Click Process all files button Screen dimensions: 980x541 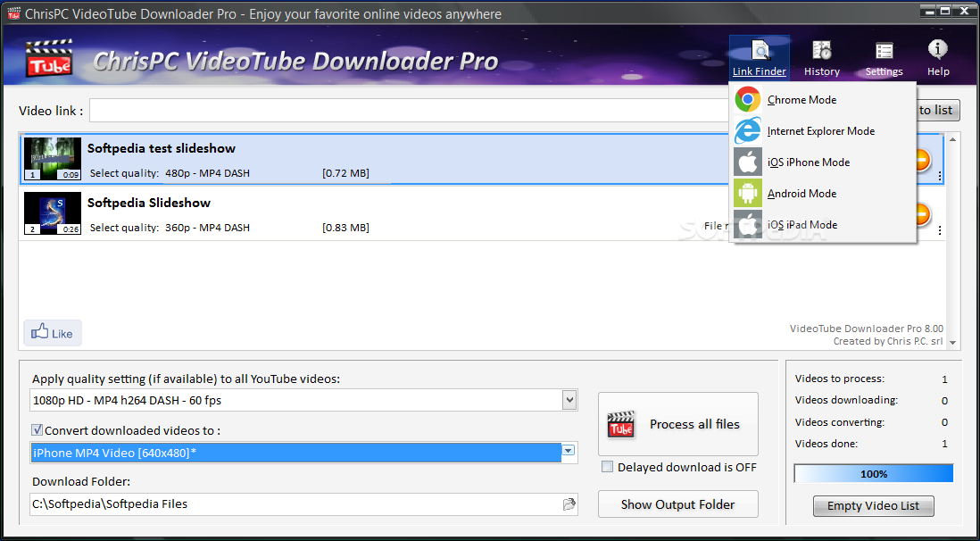(x=678, y=424)
